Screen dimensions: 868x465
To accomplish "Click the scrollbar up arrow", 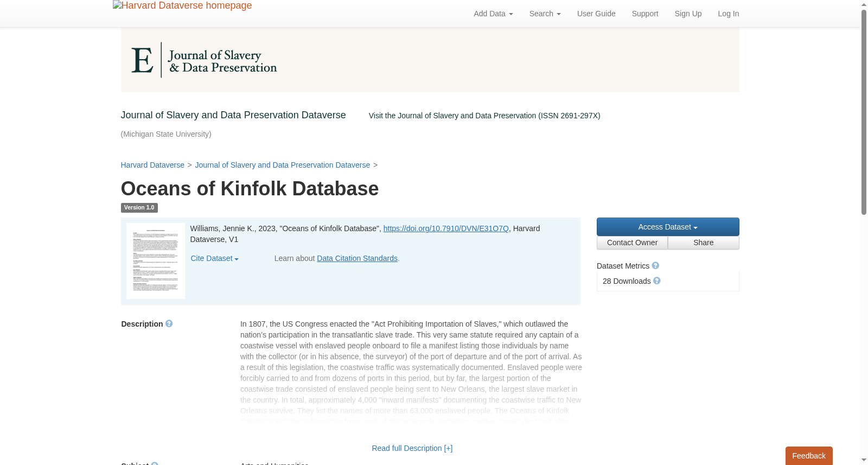I will click(864, 4).
